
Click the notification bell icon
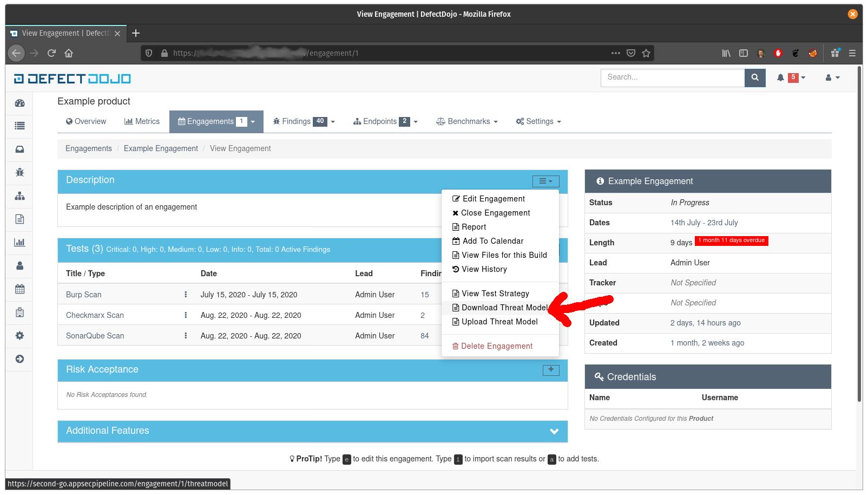(780, 77)
